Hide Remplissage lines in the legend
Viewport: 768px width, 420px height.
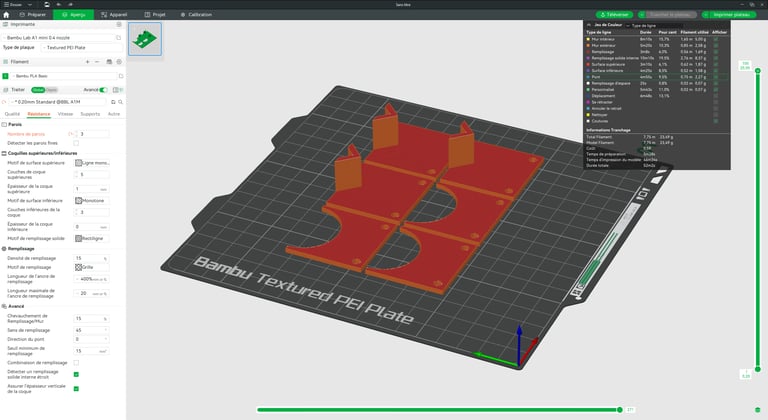coord(716,51)
